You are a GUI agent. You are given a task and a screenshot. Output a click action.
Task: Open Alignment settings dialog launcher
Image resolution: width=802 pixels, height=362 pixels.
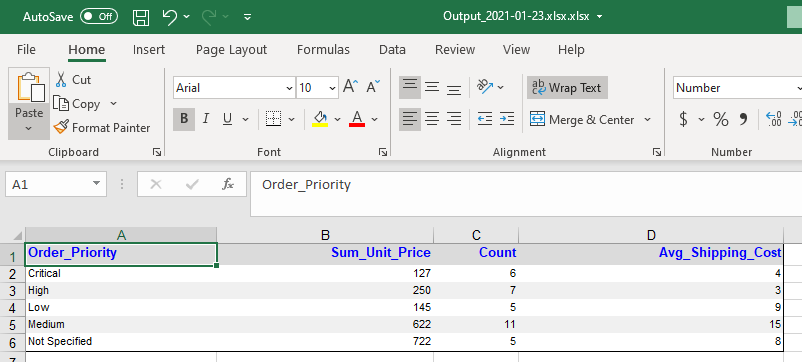click(x=657, y=152)
